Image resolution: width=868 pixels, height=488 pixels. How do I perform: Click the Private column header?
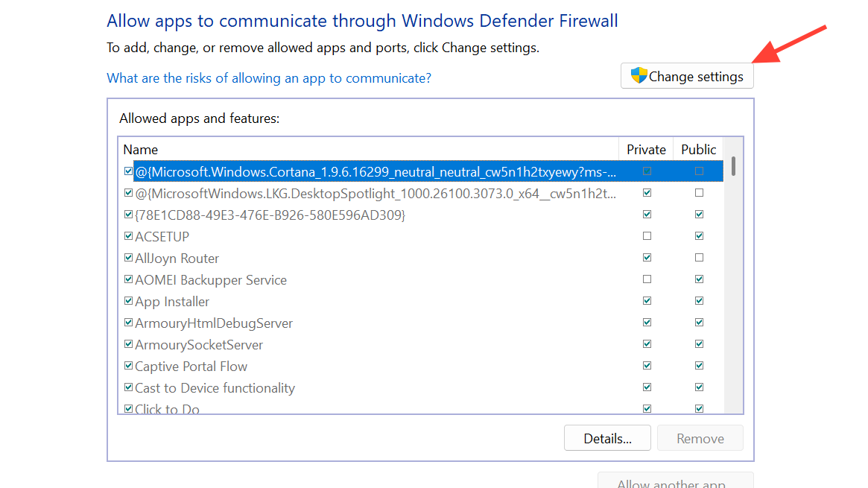[646, 150]
